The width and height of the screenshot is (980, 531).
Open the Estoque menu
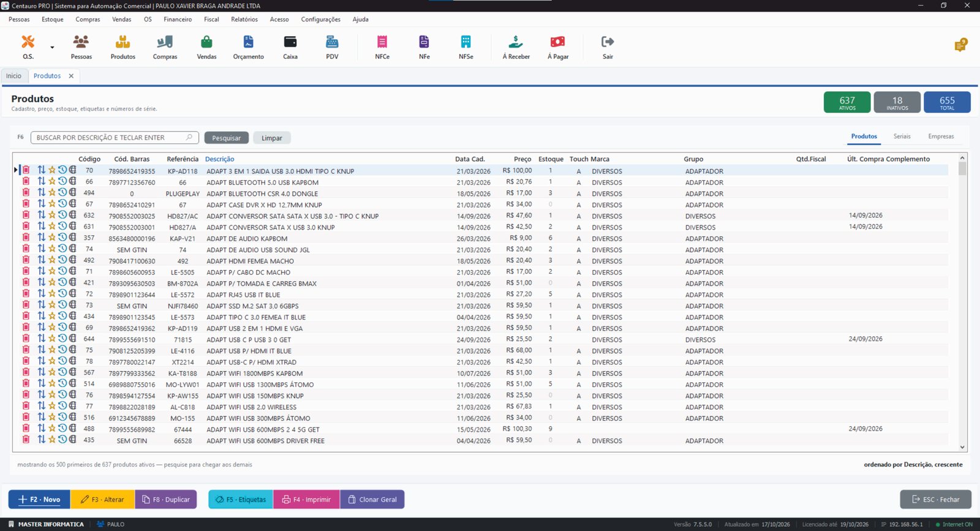tap(53, 20)
